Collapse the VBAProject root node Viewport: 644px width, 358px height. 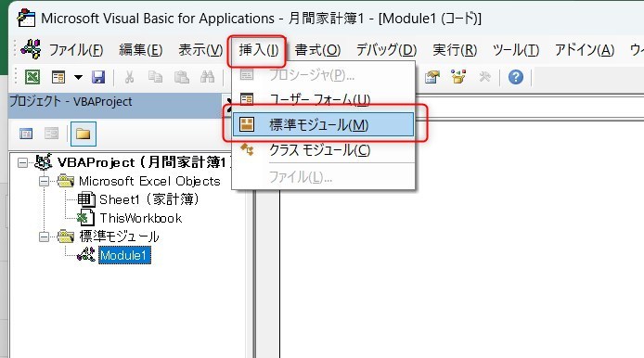click(x=23, y=163)
